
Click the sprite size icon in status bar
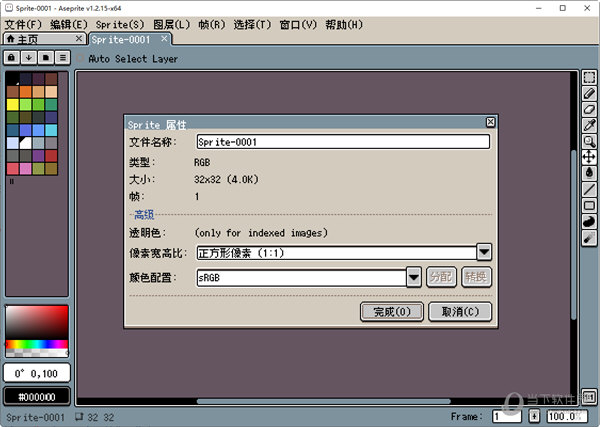click(79, 416)
